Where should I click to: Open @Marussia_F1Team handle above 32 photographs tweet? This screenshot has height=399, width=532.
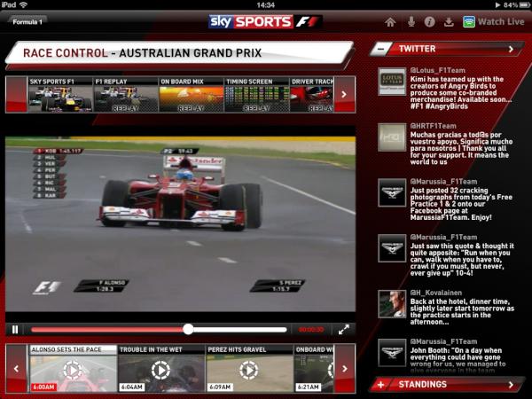(x=444, y=182)
